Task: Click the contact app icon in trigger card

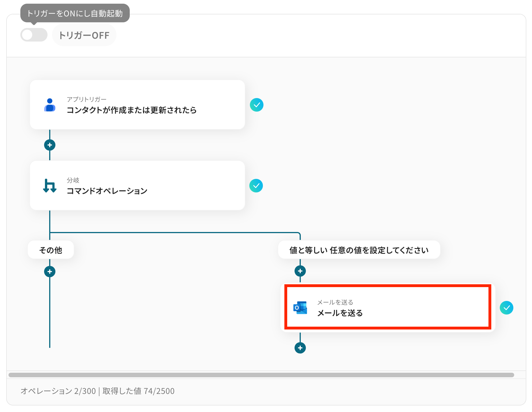Action: (x=50, y=105)
